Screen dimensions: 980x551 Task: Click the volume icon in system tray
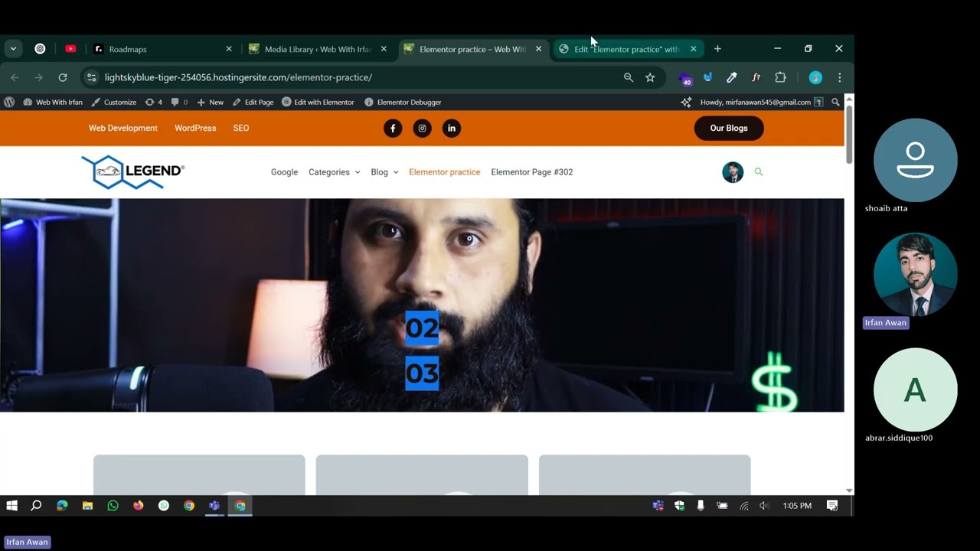point(764,506)
